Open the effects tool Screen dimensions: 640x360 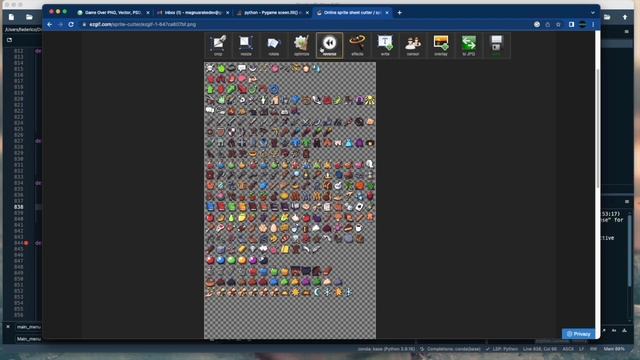(357, 45)
